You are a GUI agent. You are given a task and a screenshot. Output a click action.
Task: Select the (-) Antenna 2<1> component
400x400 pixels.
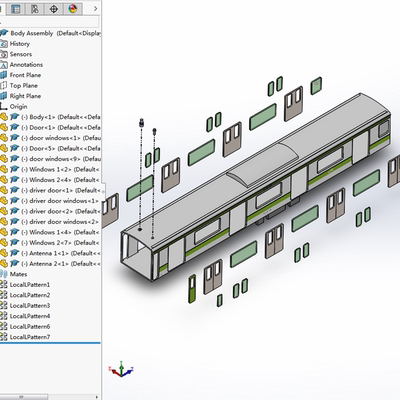(61, 264)
